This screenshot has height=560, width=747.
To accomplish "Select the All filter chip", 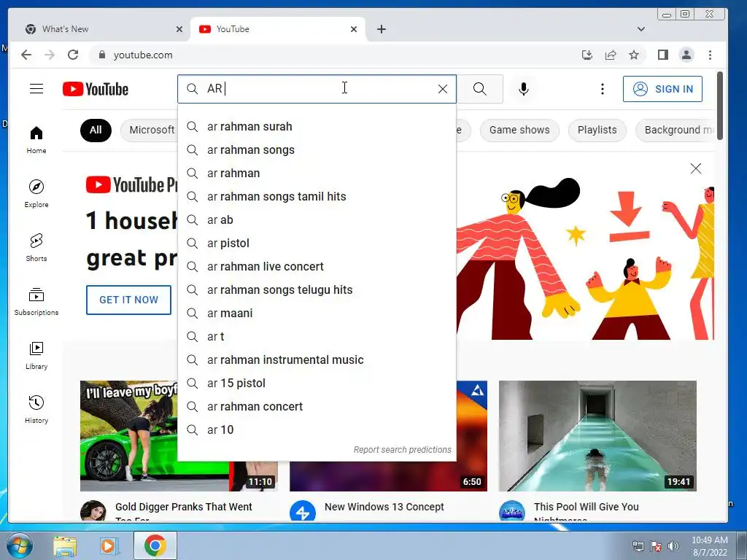I will pyautogui.click(x=96, y=130).
